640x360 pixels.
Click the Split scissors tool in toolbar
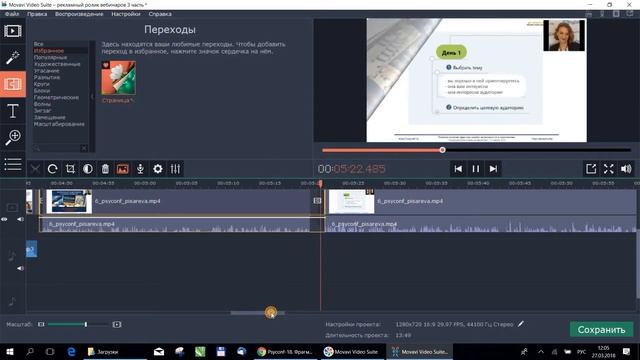tap(36, 169)
